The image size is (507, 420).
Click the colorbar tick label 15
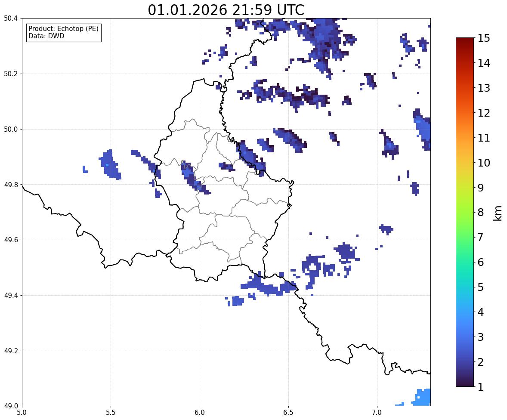click(x=484, y=38)
